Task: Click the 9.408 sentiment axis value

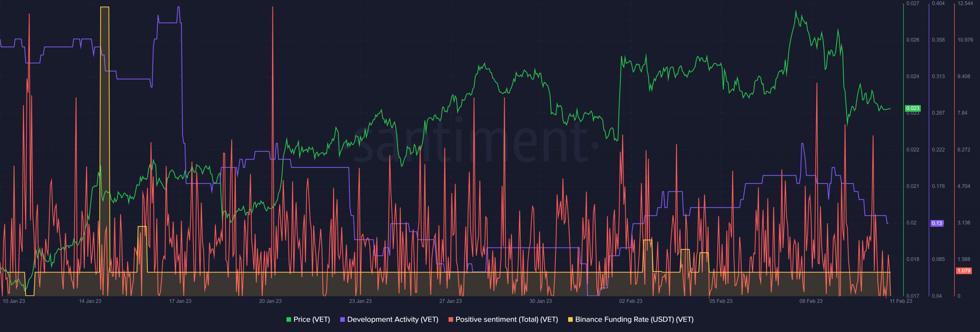Action: pyautogui.click(x=964, y=76)
